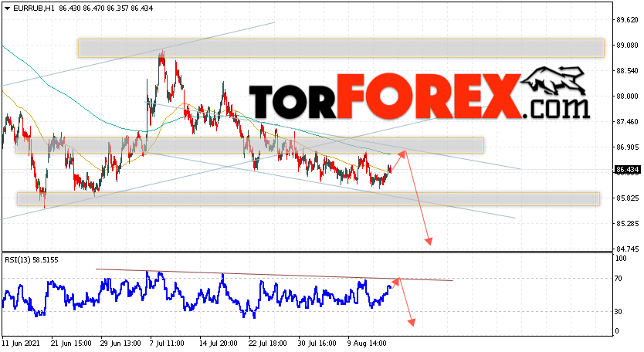Click the 21 Jun 15:00 time label
The image size is (644, 352).
point(71,344)
